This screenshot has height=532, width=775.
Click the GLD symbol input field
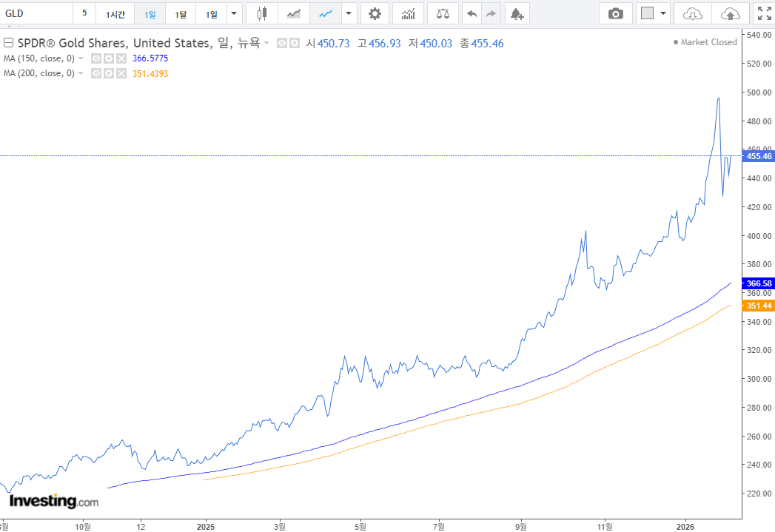[x=36, y=13]
